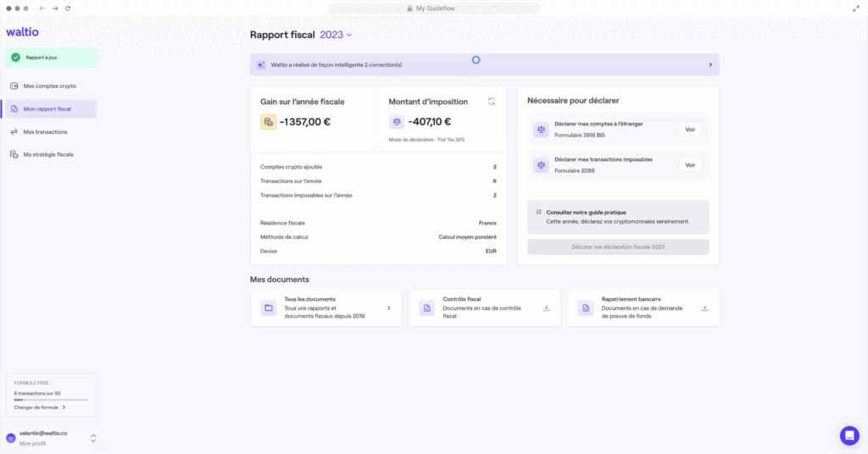Click the fullscreen expand icon top right
The image size is (868, 454).
[855, 8]
